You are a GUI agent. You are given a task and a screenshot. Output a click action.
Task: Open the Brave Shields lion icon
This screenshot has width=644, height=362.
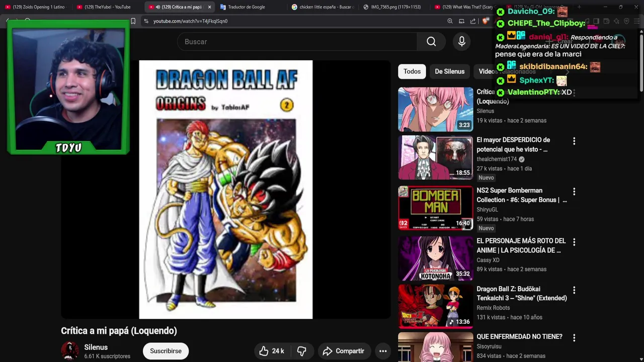coord(486,21)
